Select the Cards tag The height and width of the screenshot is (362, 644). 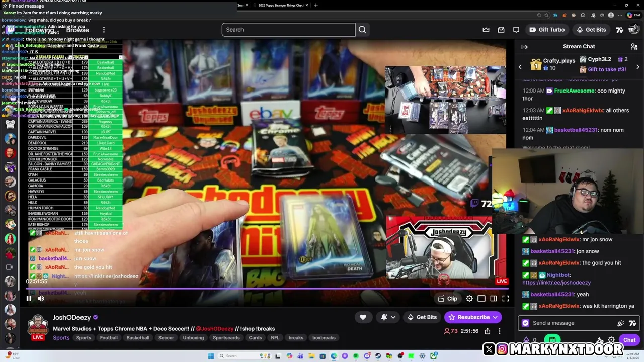[x=255, y=338]
